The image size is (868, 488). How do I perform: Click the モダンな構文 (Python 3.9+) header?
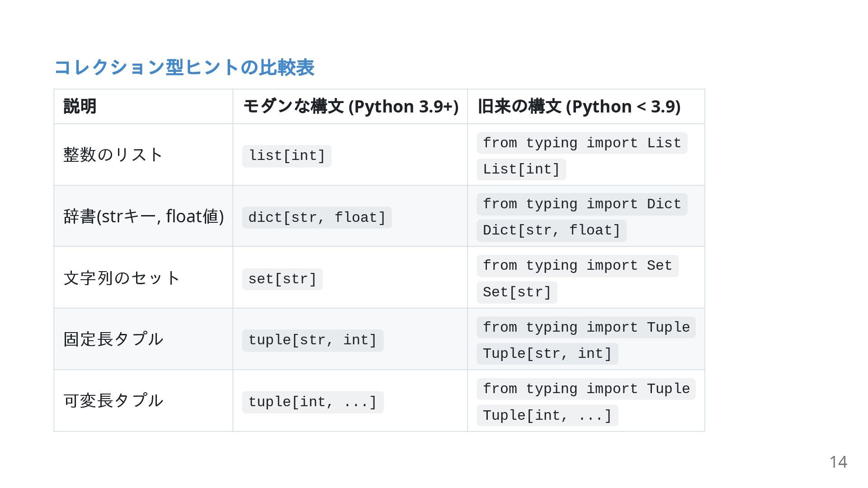351,106
